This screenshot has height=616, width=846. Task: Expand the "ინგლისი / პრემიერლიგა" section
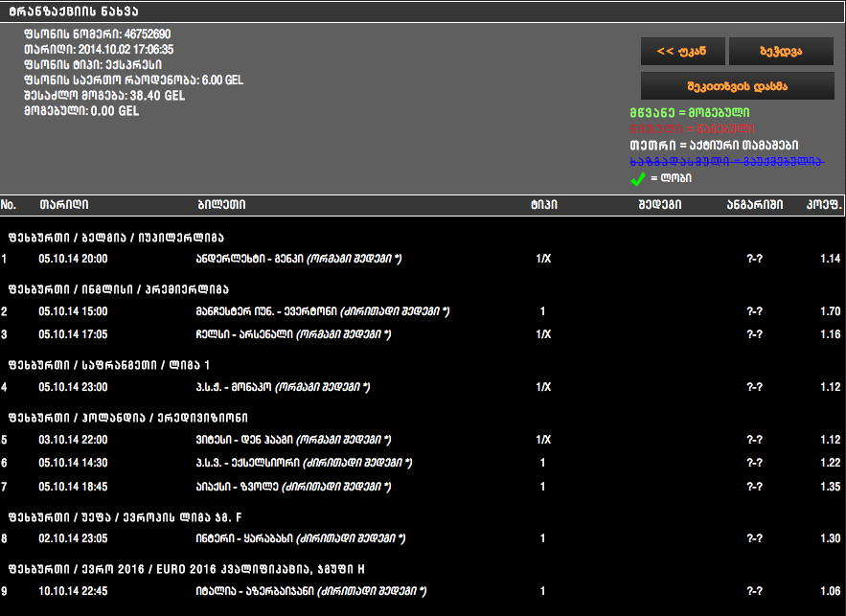[x=115, y=291]
